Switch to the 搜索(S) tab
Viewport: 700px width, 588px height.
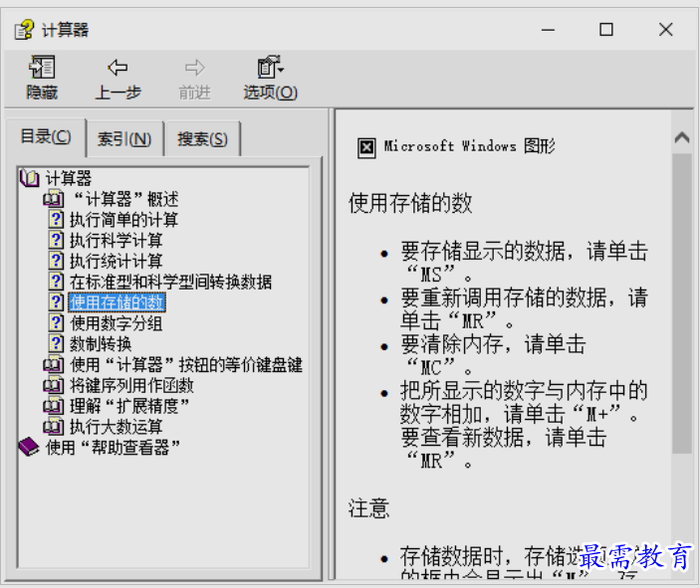[202, 139]
